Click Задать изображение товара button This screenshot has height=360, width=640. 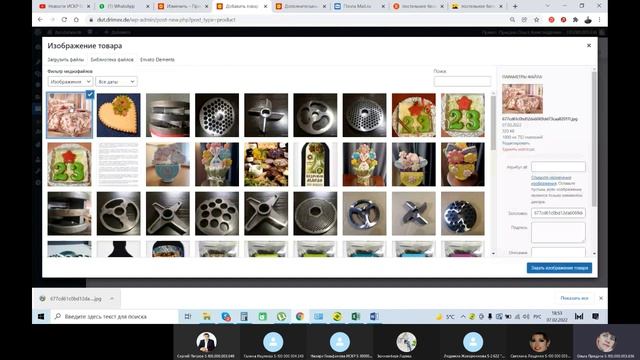pos(559,268)
